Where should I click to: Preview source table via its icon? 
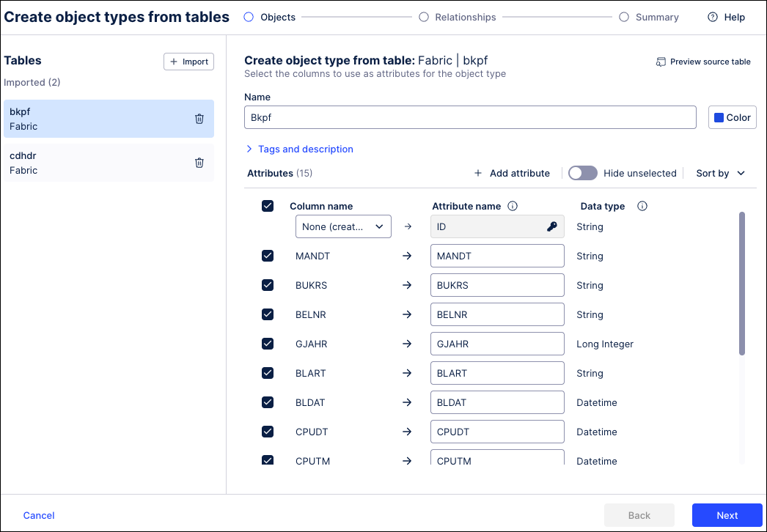[661, 62]
